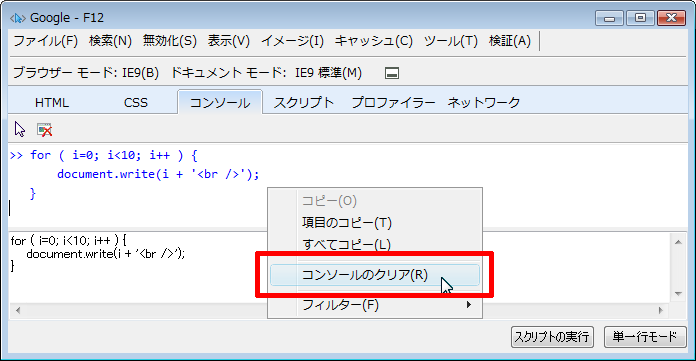Click the horizontal scrollbar right arrow
696x361 pixels.
tap(660, 310)
